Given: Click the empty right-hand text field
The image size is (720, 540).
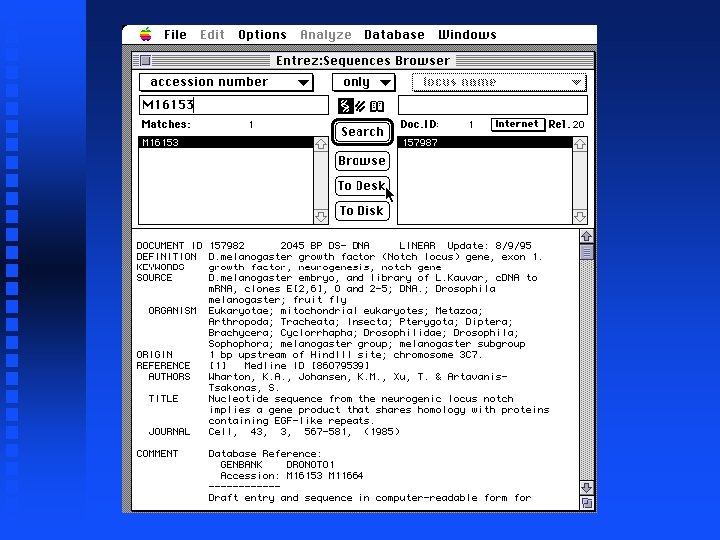Looking at the screenshot, I should [x=493, y=105].
